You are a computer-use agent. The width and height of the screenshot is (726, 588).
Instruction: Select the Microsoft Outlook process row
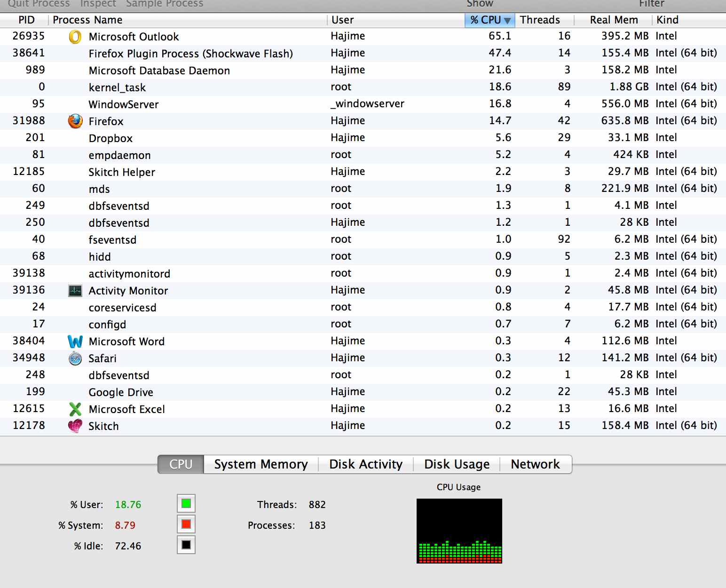click(363, 36)
